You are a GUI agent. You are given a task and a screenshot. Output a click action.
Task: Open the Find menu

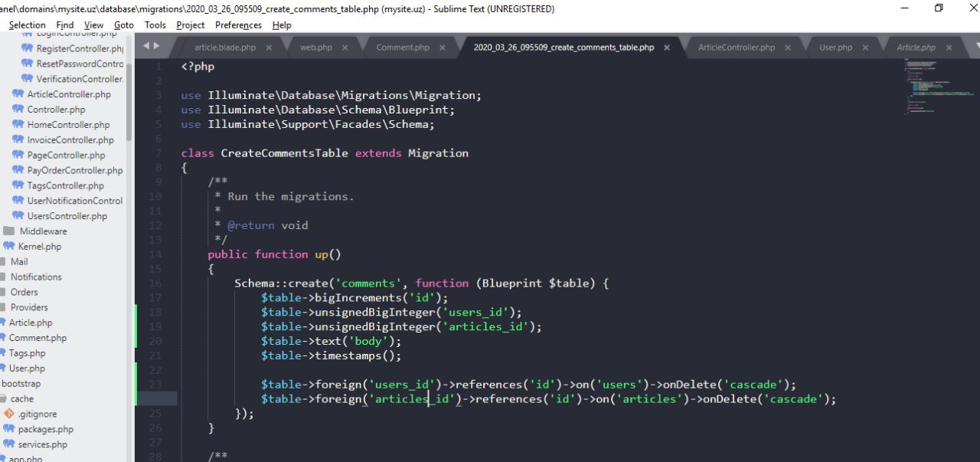pos(65,25)
